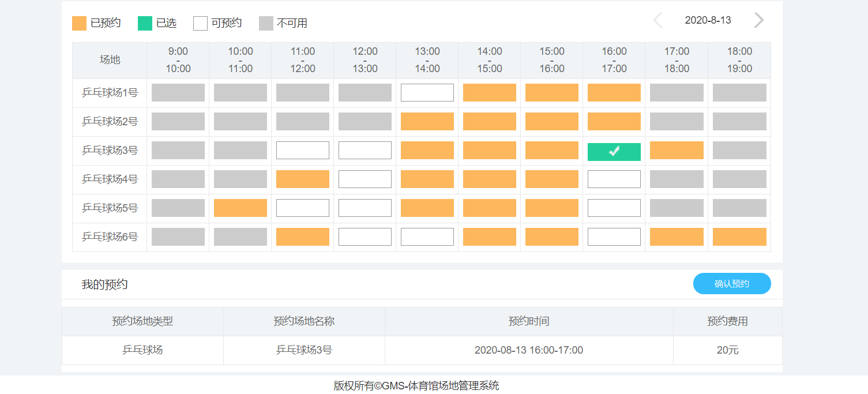Select available slot 乒乓球场5号 at 12:00-13:00
Viewport: 868px width, 394px height.
click(365, 208)
